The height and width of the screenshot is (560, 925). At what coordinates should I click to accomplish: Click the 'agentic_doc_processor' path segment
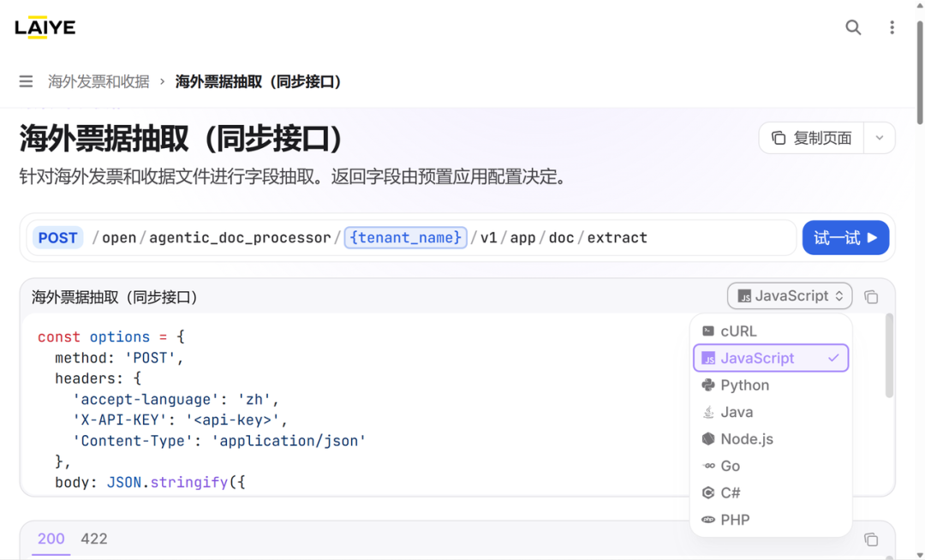[x=240, y=237]
